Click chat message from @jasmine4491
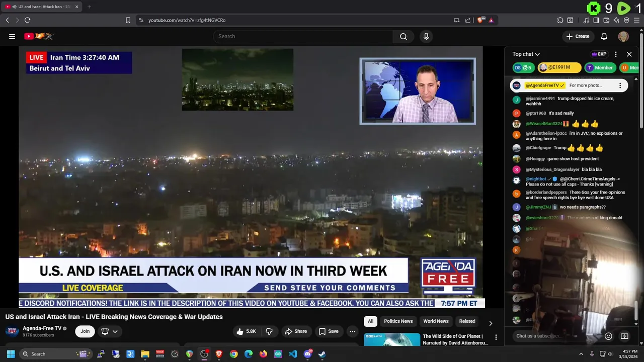This screenshot has width=644, height=362. pos(571,101)
